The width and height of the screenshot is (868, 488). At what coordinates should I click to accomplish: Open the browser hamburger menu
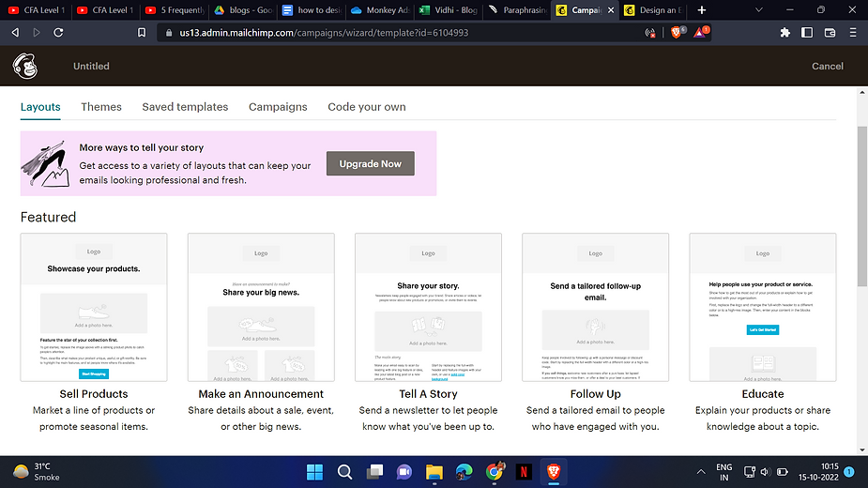pos(852,32)
